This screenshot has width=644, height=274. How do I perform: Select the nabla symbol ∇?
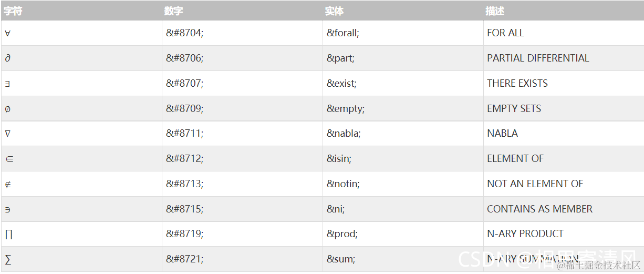(7, 134)
